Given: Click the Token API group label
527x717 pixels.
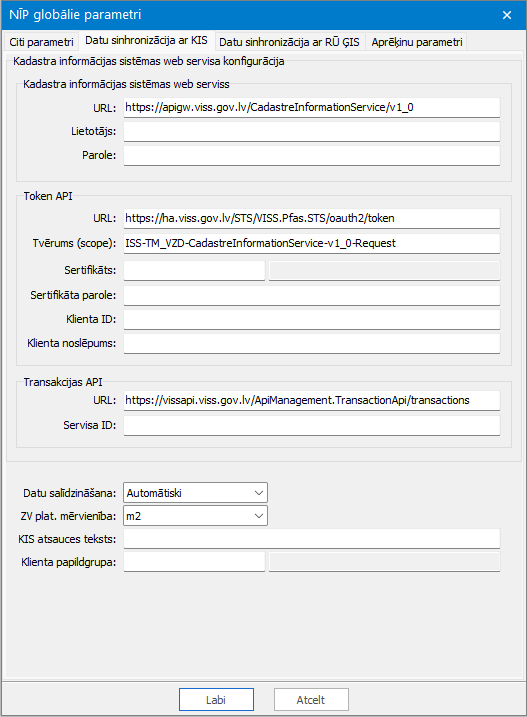Looking at the screenshot, I should coord(48,196).
